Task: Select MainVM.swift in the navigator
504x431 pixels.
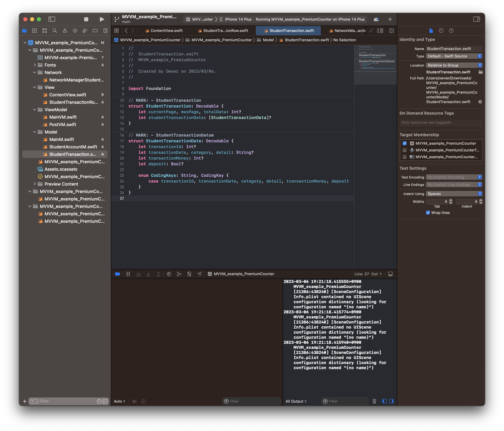Action: [63, 117]
